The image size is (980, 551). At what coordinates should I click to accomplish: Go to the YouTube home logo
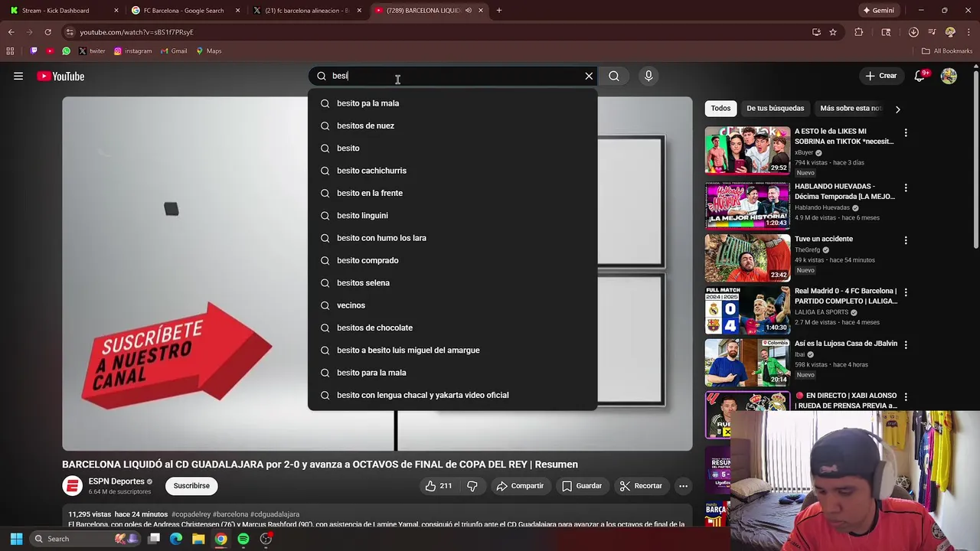point(60,76)
